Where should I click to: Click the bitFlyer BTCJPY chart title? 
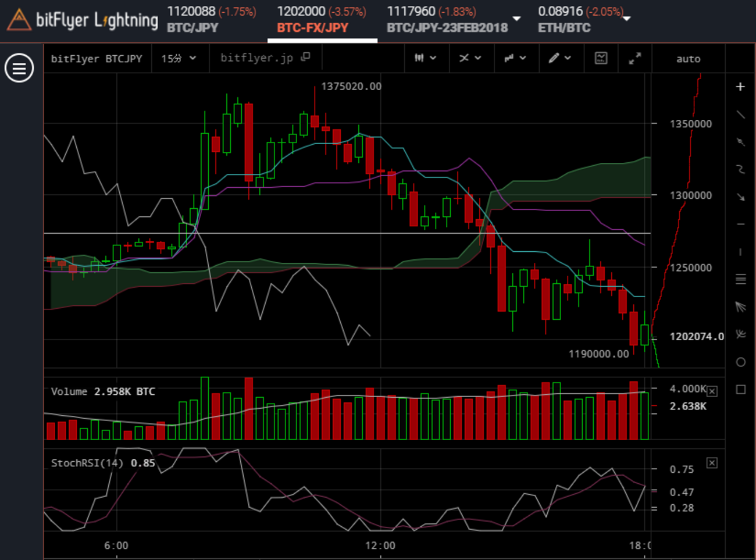(x=97, y=59)
